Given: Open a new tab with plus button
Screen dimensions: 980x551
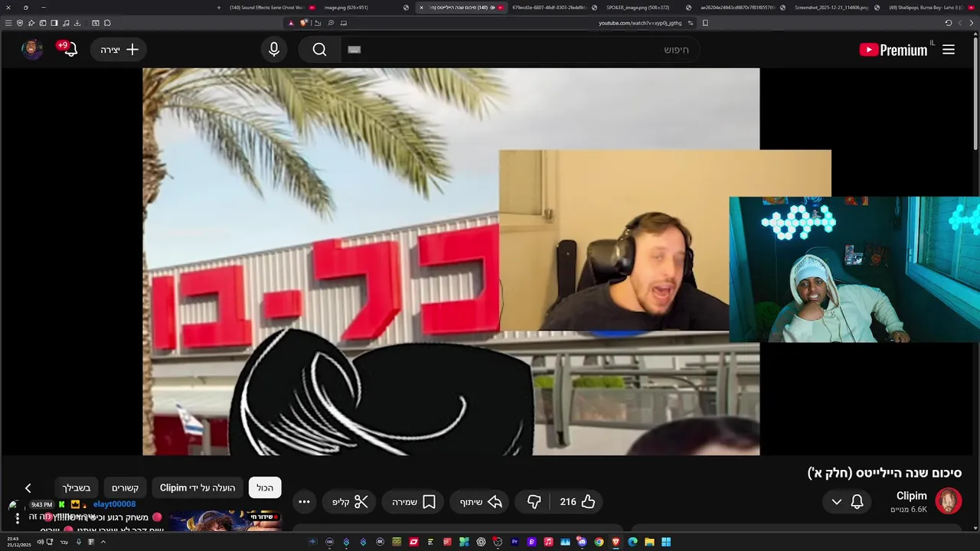Looking at the screenshot, I should click(x=219, y=8).
